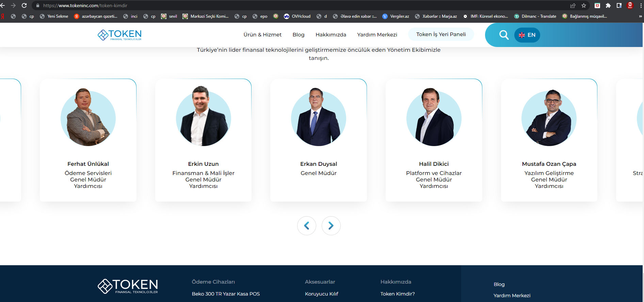Switch language with the EN flag button
This screenshot has width=644, height=302.
coord(527,35)
